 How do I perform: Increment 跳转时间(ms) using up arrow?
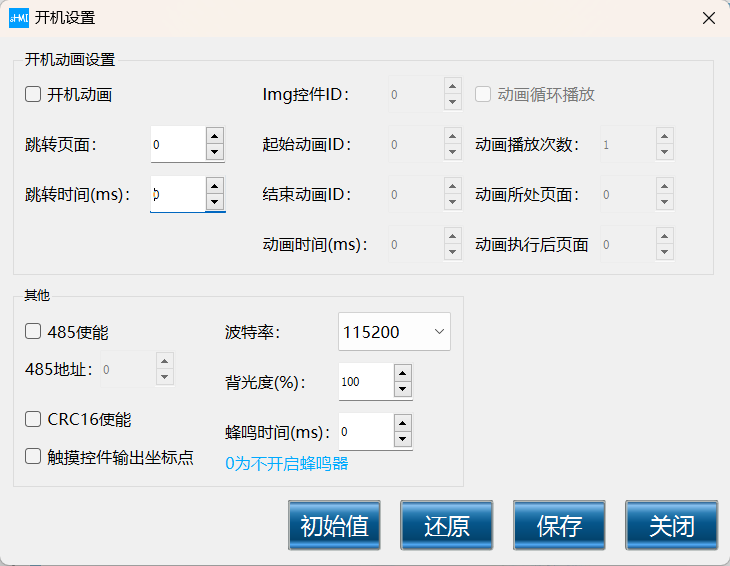tap(214, 186)
